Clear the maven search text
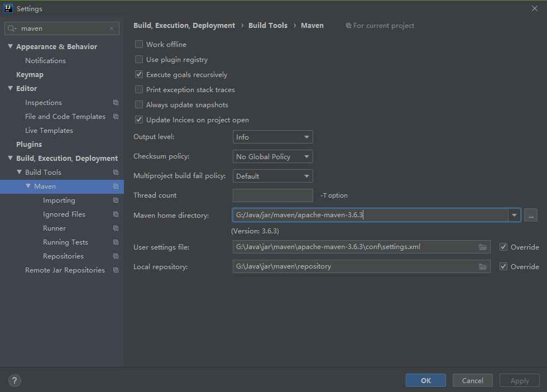Viewport: 547px width, 392px height. [112, 28]
